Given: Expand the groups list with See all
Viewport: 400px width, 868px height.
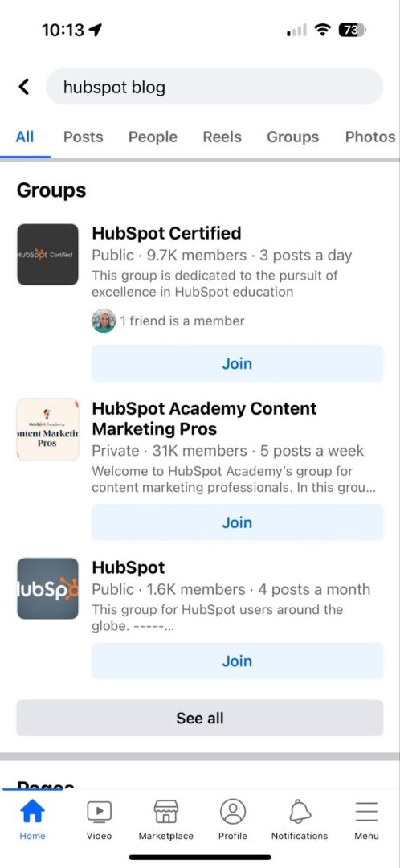Looking at the screenshot, I should click(x=200, y=718).
